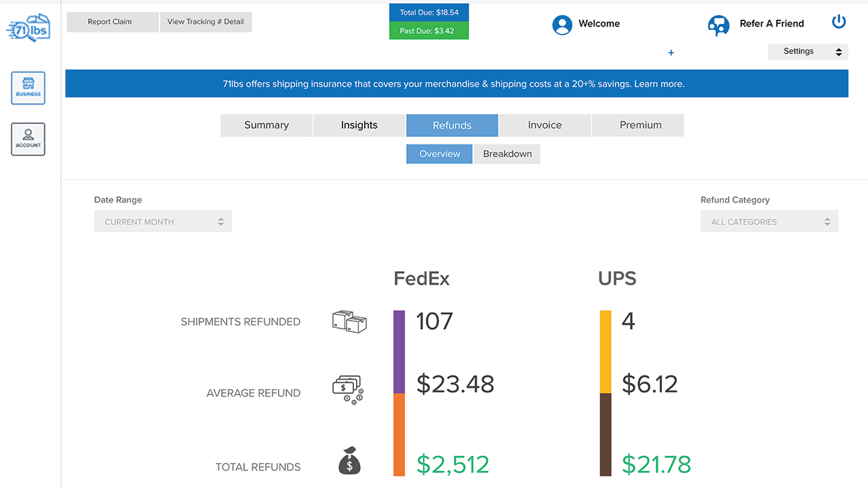Click the SHIPMENTS REFUNDED label
This screenshot has height=488, width=868.
[241, 322]
